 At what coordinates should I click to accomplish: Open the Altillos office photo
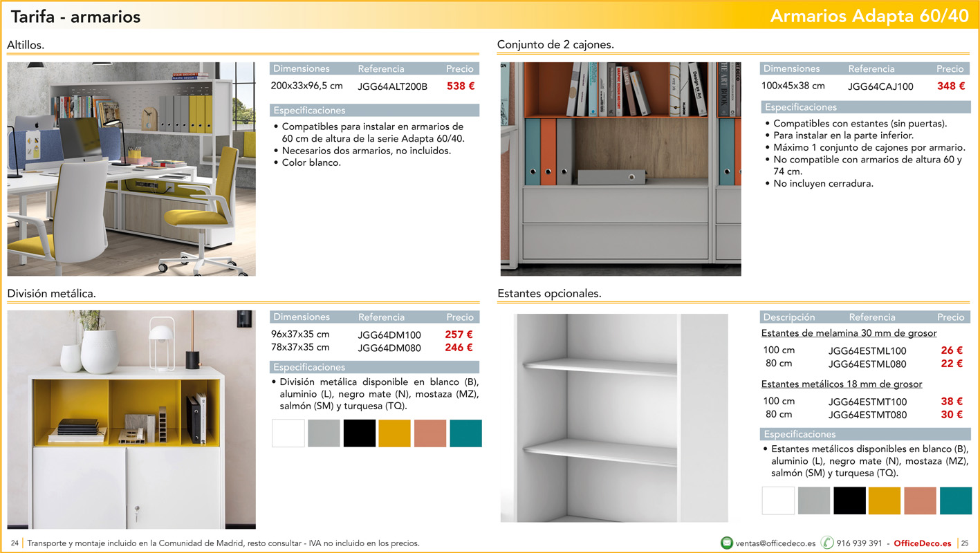coord(131,169)
